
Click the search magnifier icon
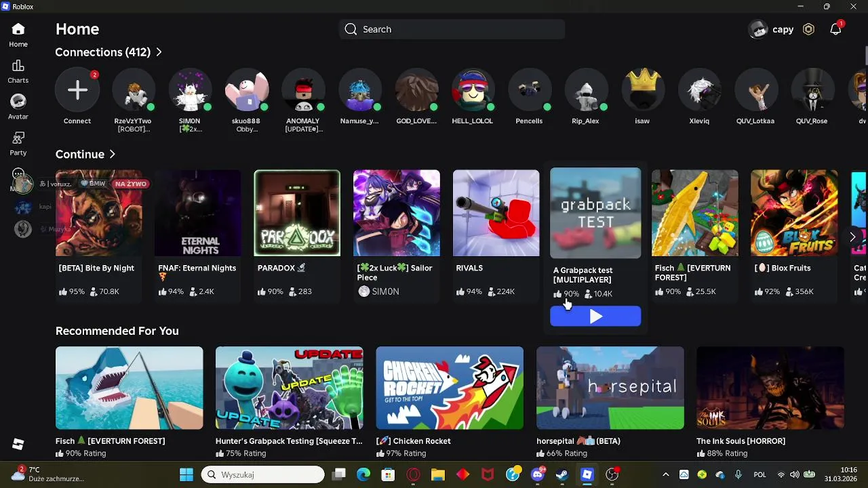[351, 29]
